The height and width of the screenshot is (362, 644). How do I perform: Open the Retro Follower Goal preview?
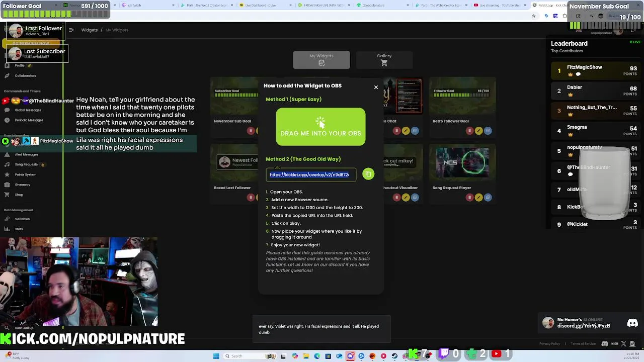(x=462, y=97)
